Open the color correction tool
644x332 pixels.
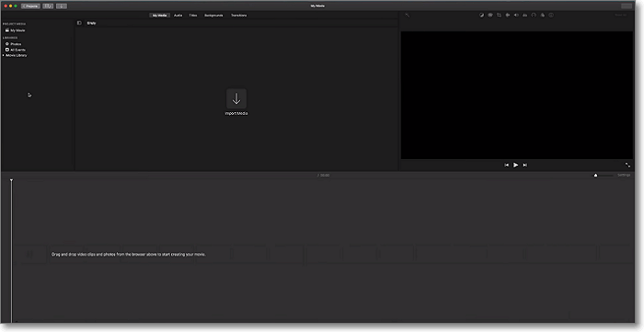pos(490,16)
